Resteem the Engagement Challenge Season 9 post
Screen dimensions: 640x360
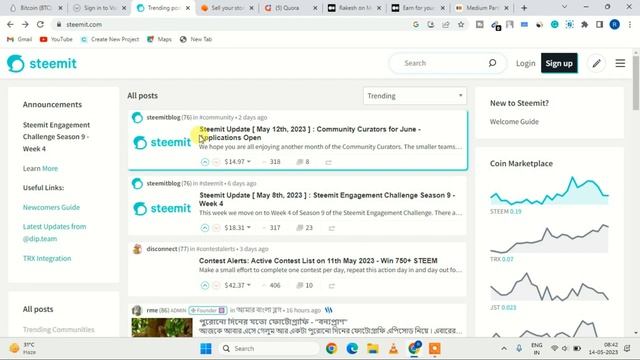pos(331,228)
